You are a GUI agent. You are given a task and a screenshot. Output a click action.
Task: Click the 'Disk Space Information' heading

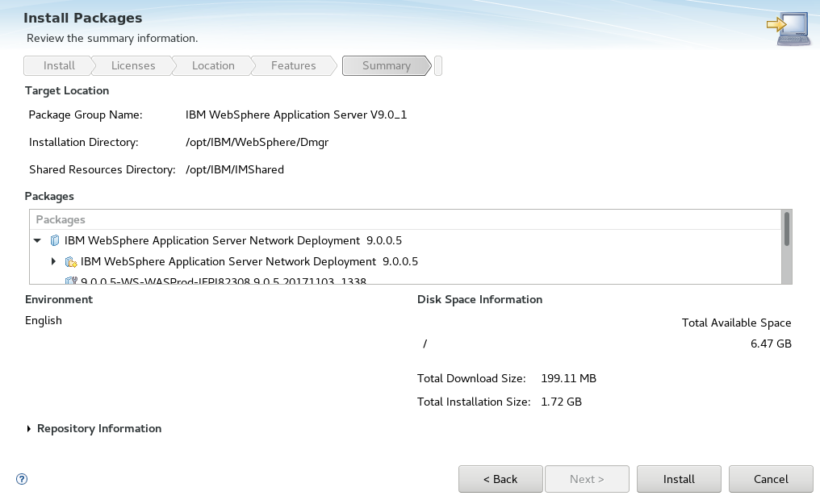479,300
